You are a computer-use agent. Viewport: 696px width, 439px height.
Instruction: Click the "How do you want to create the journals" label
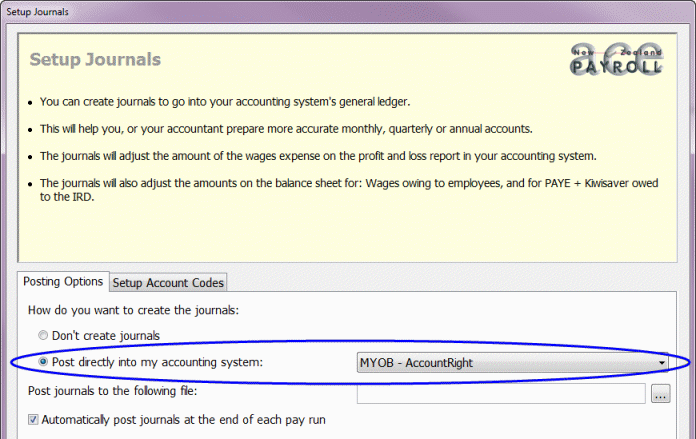[x=139, y=310]
